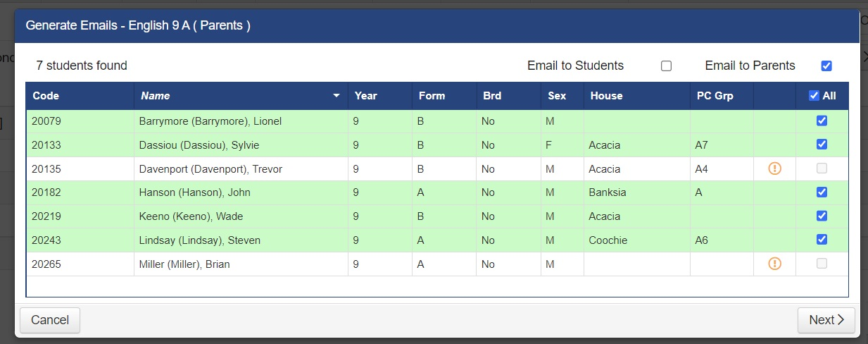Image resolution: width=868 pixels, height=344 pixels.
Task: Click the House column header
Action: point(606,96)
